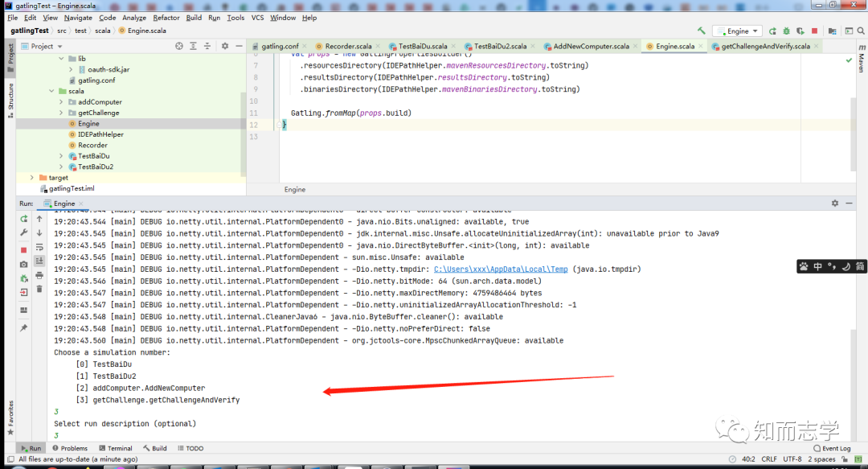Click attach debugger bug icon in Run panel
Viewport: 868px width, 469px height.
click(x=24, y=278)
